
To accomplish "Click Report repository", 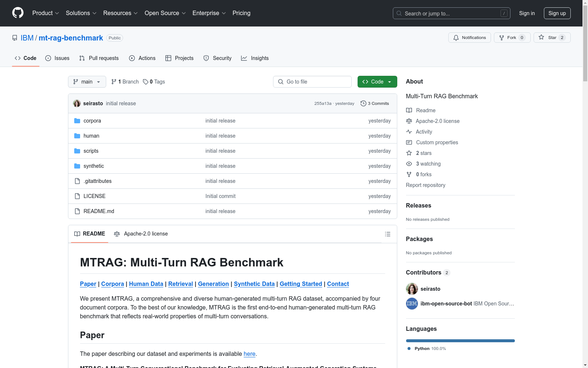I will click(426, 185).
